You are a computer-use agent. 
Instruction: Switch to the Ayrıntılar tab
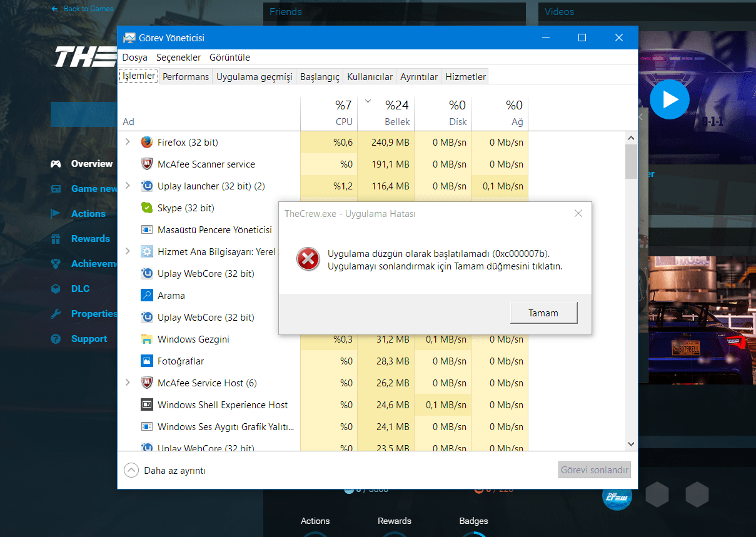pyautogui.click(x=419, y=77)
